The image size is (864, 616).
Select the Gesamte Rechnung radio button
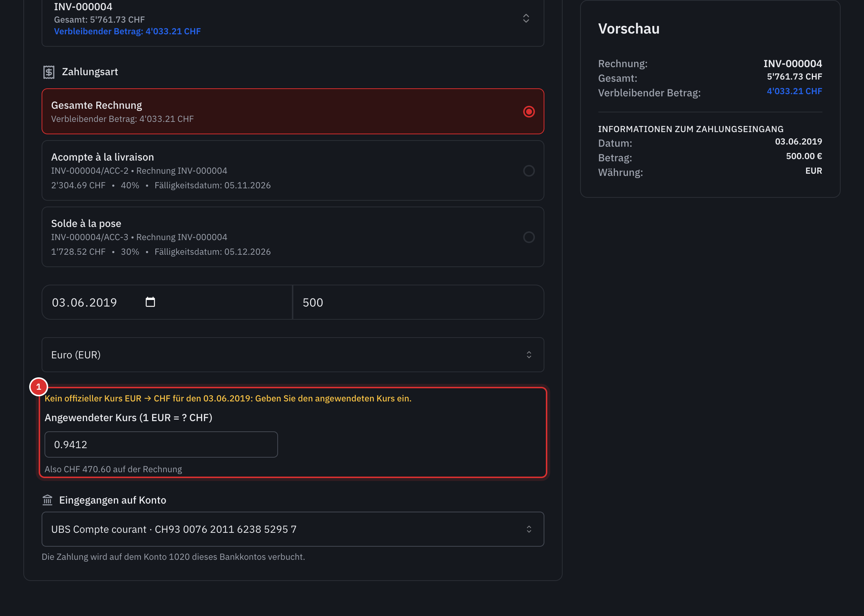pyautogui.click(x=529, y=112)
